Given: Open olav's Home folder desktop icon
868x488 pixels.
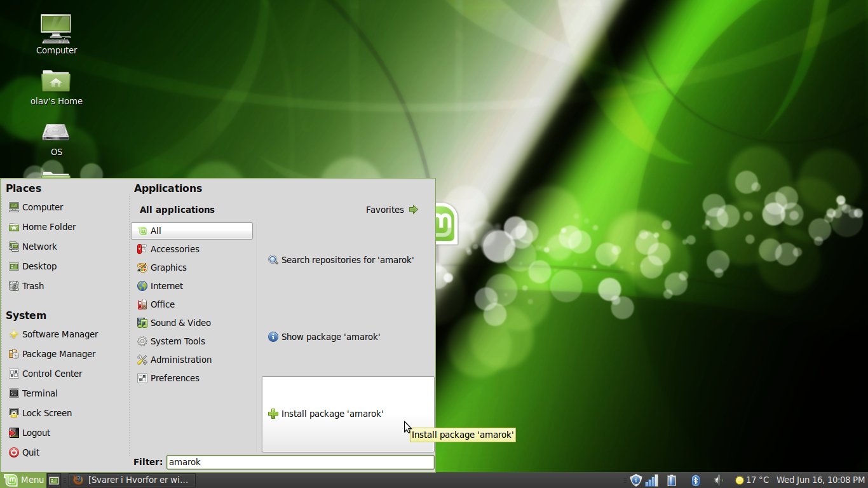Looking at the screenshot, I should pyautogui.click(x=56, y=87).
